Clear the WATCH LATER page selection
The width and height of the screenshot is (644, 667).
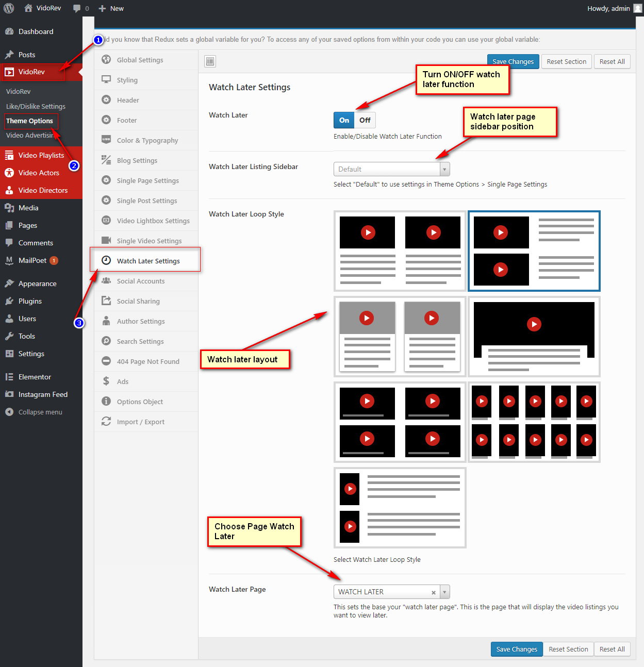tap(434, 592)
